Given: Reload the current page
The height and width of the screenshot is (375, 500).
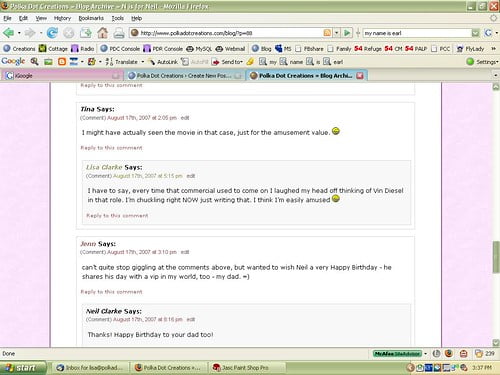Looking at the screenshot, I should tap(52, 33).
